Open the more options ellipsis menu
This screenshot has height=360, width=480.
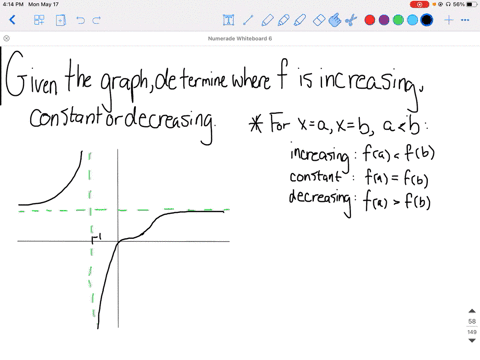465,20
